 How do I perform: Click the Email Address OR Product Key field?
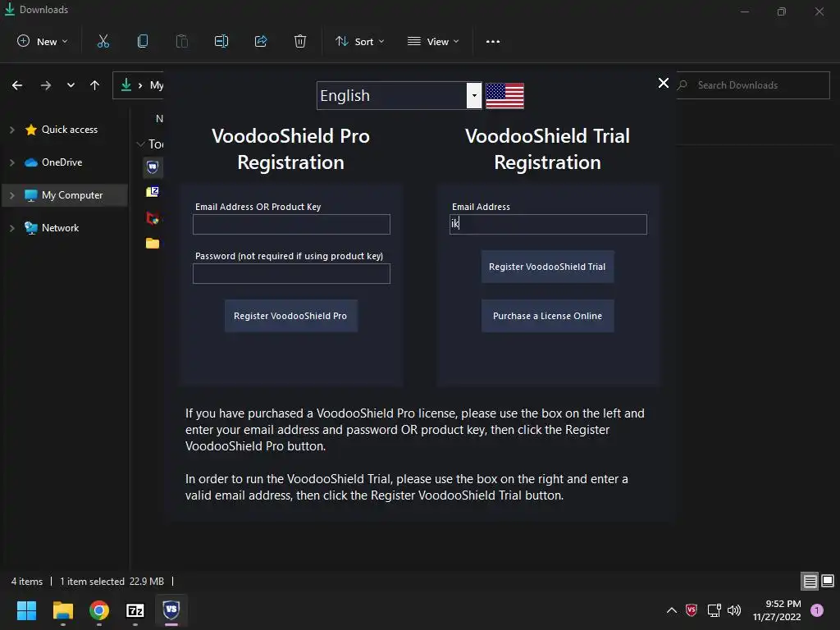coord(291,225)
